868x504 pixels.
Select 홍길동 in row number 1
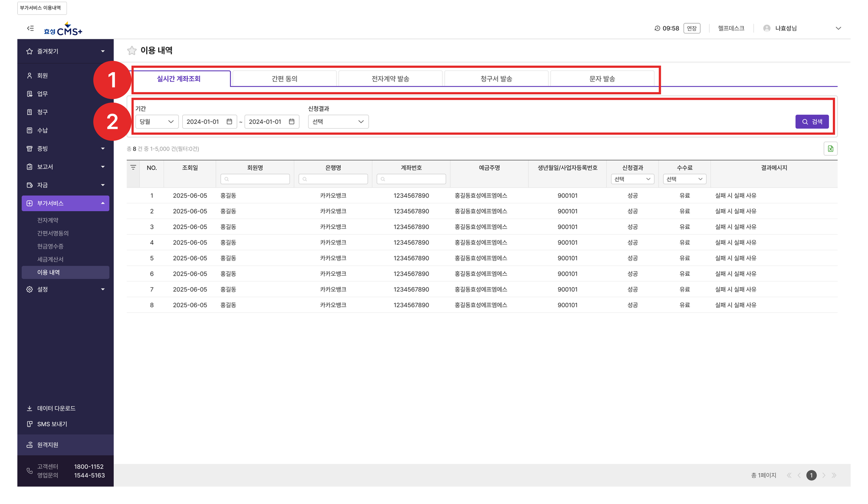click(x=228, y=196)
